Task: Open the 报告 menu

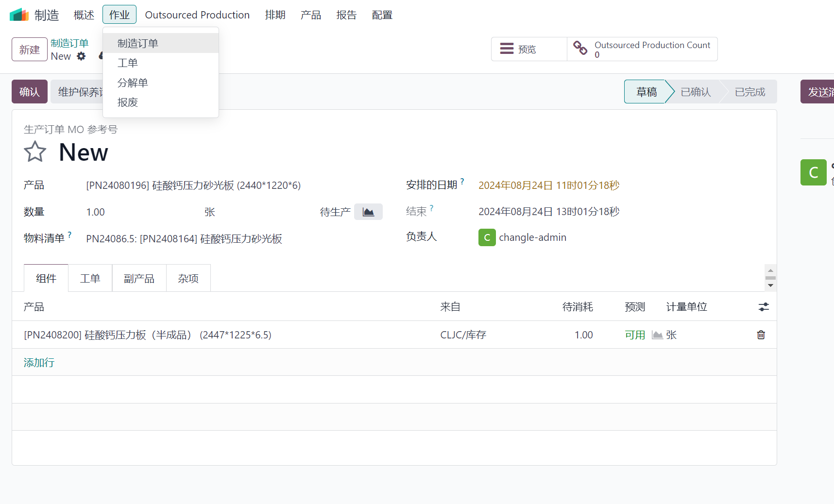Action: pyautogui.click(x=346, y=15)
